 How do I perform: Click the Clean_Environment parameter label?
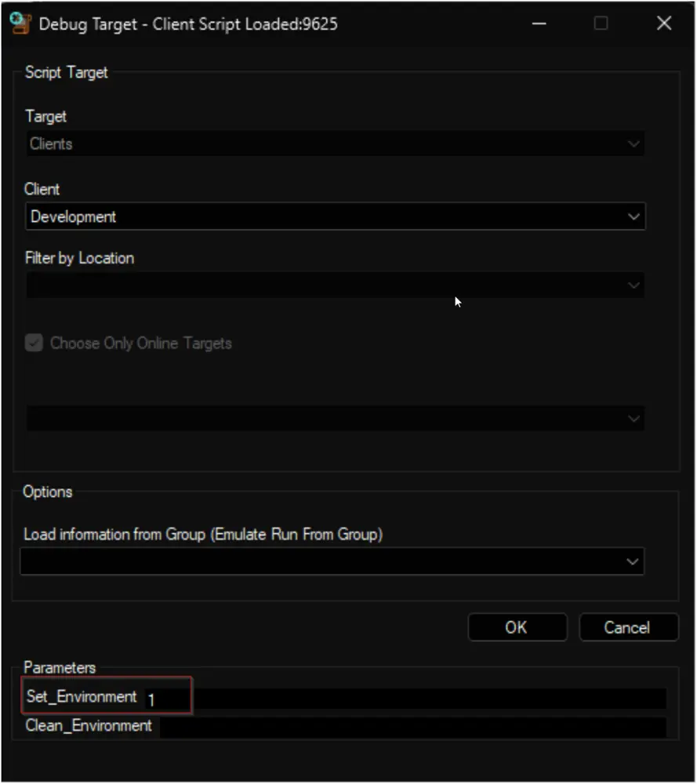tap(89, 725)
